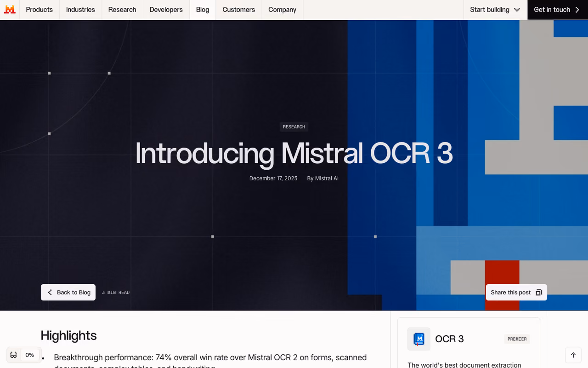Click the scroll-to-top arrow button

pos(573,355)
